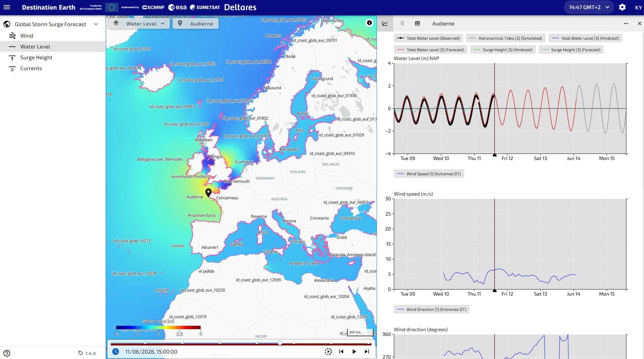
Task: Toggle Surge Height (Hindcast) legend
Action: [503, 50]
